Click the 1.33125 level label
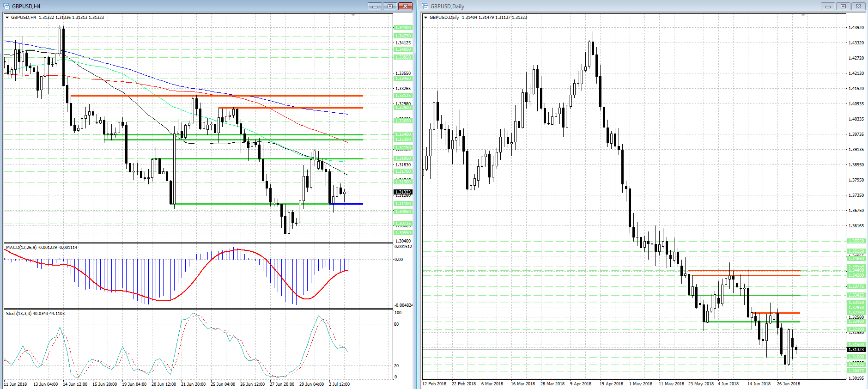Screen dimensions: 868x389 coord(403,96)
